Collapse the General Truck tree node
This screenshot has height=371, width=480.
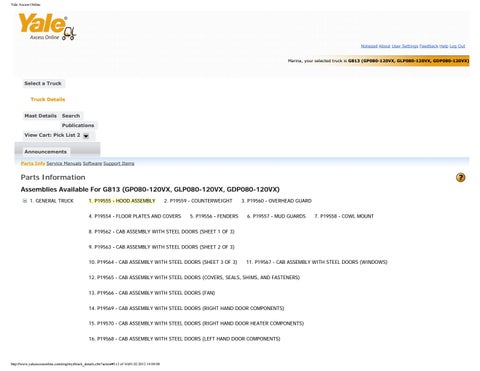25,201
